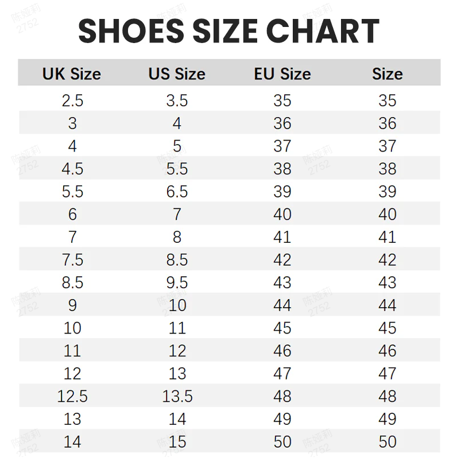Select US size 13.5 cell
The width and height of the screenshot is (470, 470).
[x=177, y=396]
